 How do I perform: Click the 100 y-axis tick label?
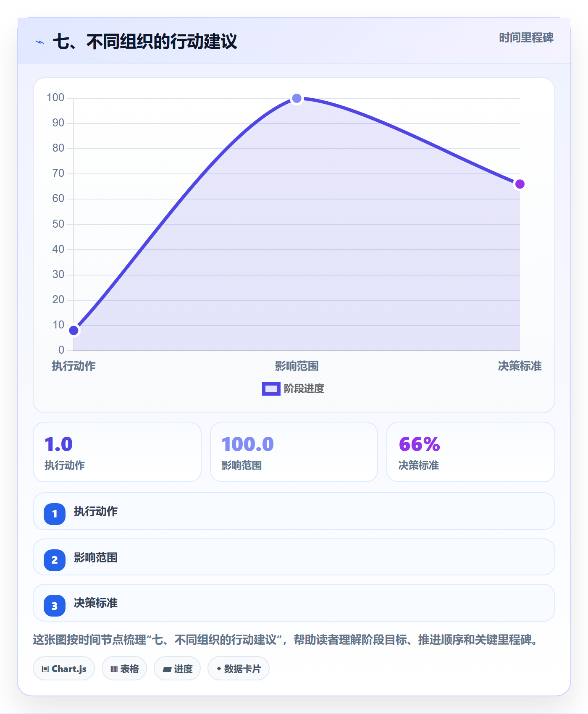coord(55,97)
